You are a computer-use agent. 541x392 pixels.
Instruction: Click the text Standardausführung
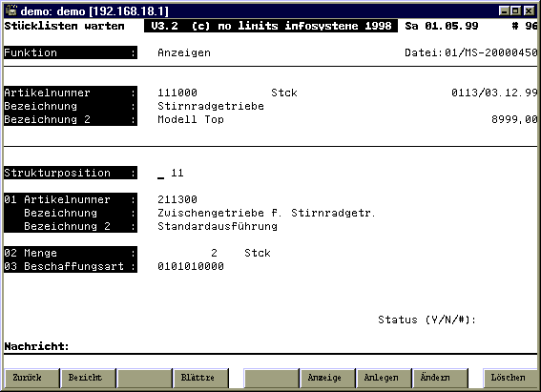coord(218,226)
